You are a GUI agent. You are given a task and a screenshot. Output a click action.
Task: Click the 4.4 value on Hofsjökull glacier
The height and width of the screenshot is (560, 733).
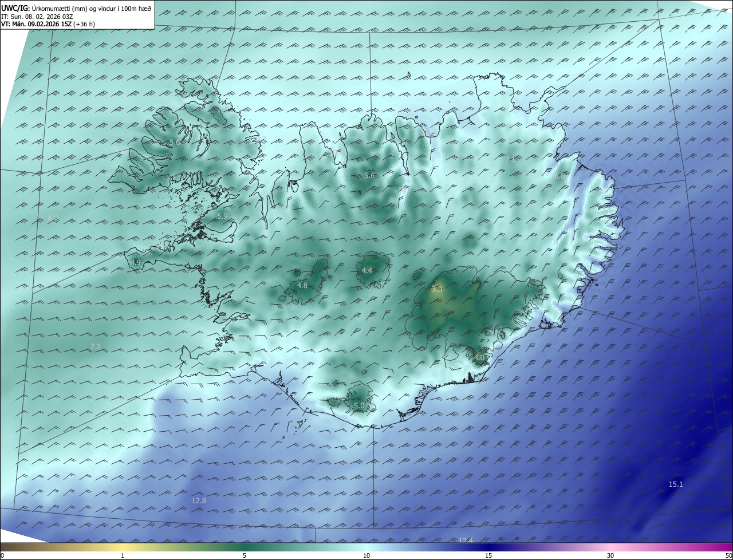367,270
